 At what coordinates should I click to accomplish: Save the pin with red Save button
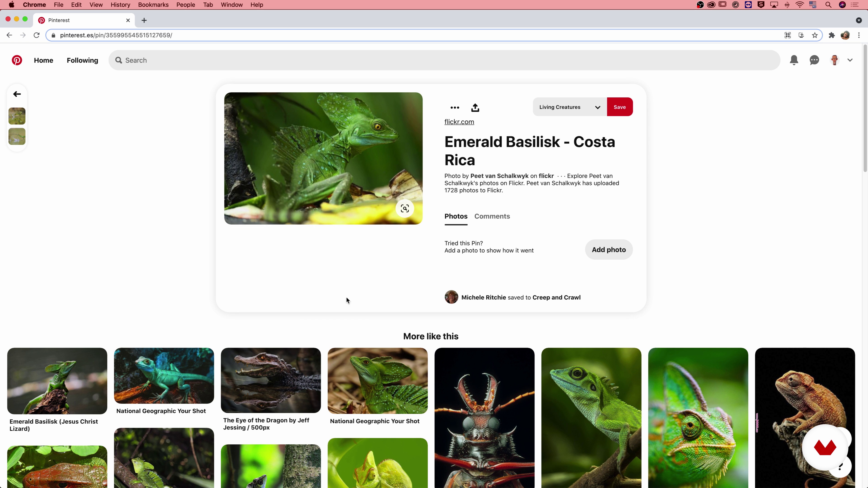pos(620,107)
